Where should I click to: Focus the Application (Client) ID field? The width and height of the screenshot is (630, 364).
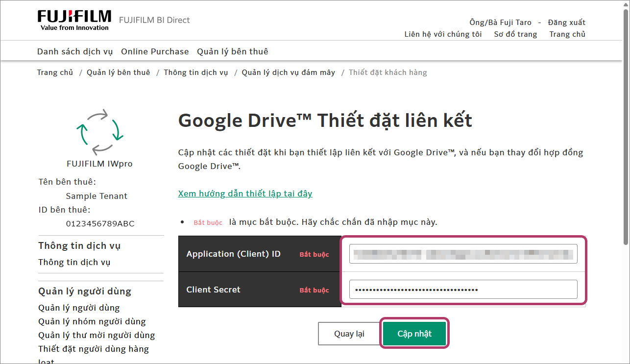click(x=463, y=254)
